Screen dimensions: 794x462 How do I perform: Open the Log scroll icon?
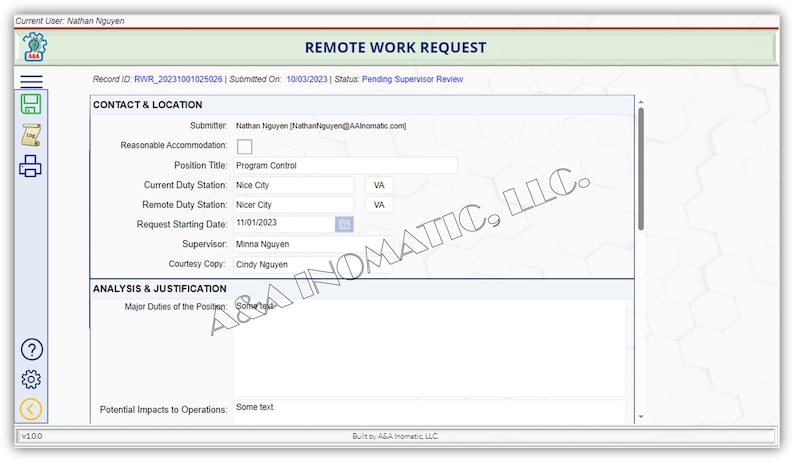(x=31, y=135)
